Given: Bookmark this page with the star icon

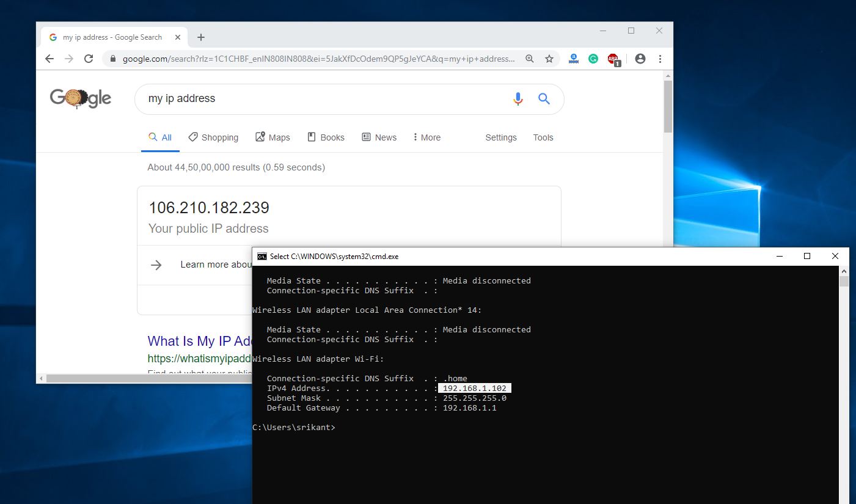Looking at the screenshot, I should tap(549, 59).
